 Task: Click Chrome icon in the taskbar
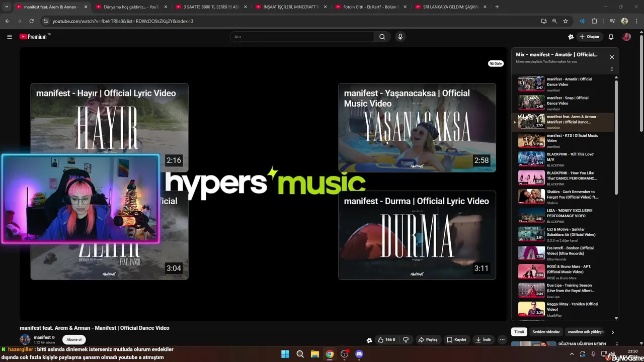coord(330,354)
